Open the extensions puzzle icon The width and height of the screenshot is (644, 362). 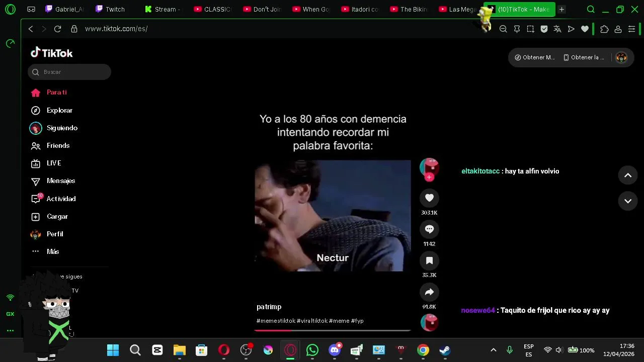[x=604, y=29]
